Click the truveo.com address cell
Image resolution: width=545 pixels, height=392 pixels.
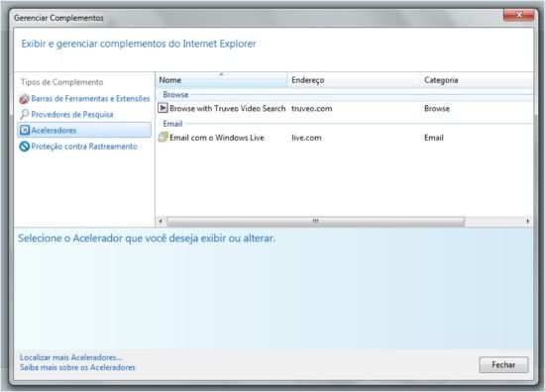(312, 108)
